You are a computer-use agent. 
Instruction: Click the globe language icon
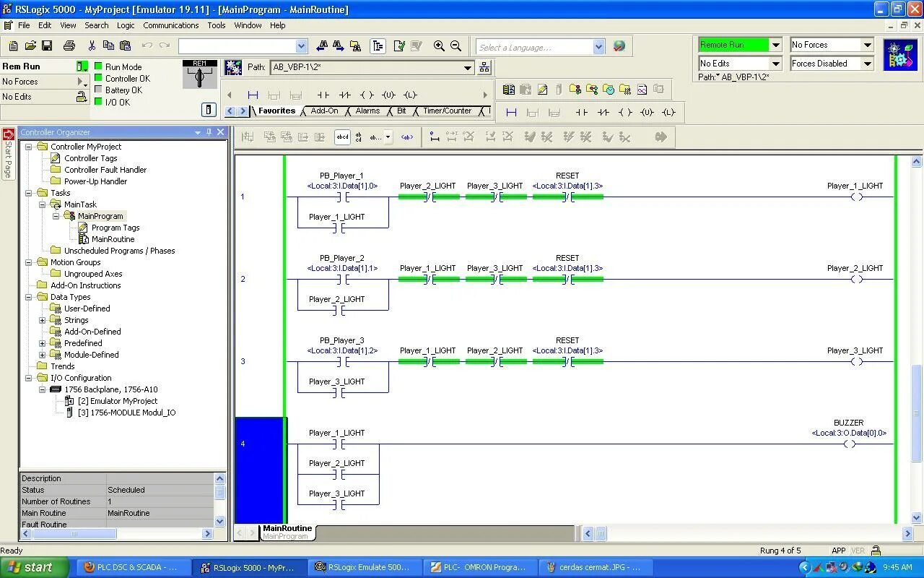[x=619, y=46]
